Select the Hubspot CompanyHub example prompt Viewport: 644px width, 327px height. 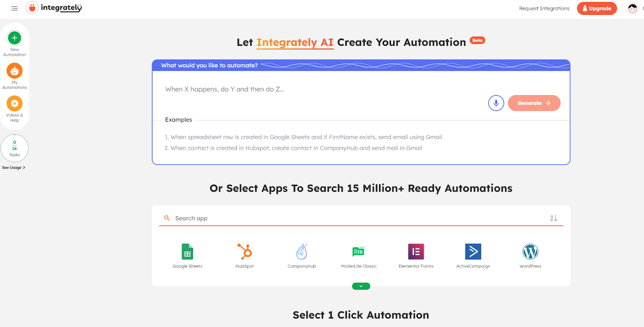pos(293,148)
